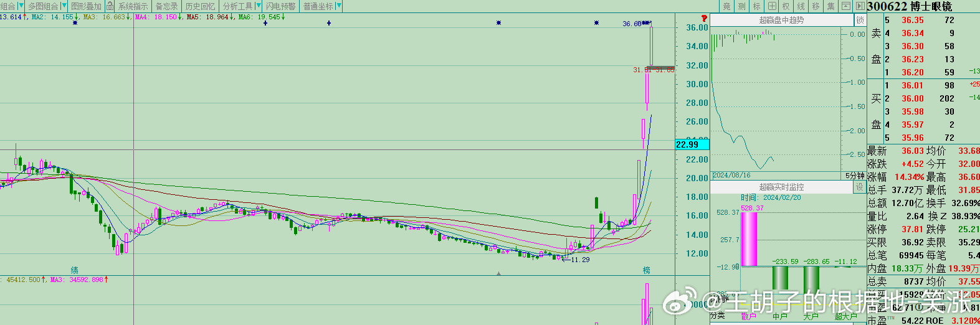Click the 22.99 crosshair price label
The width and height of the screenshot is (980, 325).
click(692, 144)
